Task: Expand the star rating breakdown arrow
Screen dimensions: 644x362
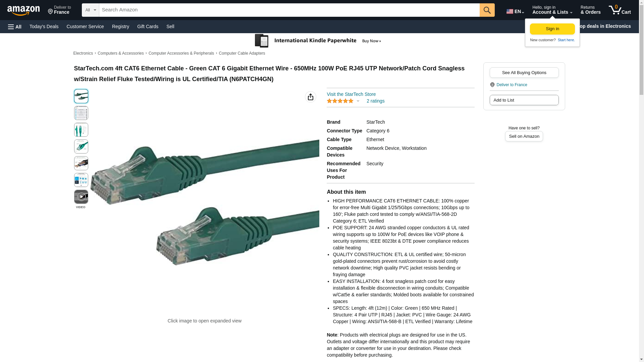Action: tap(358, 101)
